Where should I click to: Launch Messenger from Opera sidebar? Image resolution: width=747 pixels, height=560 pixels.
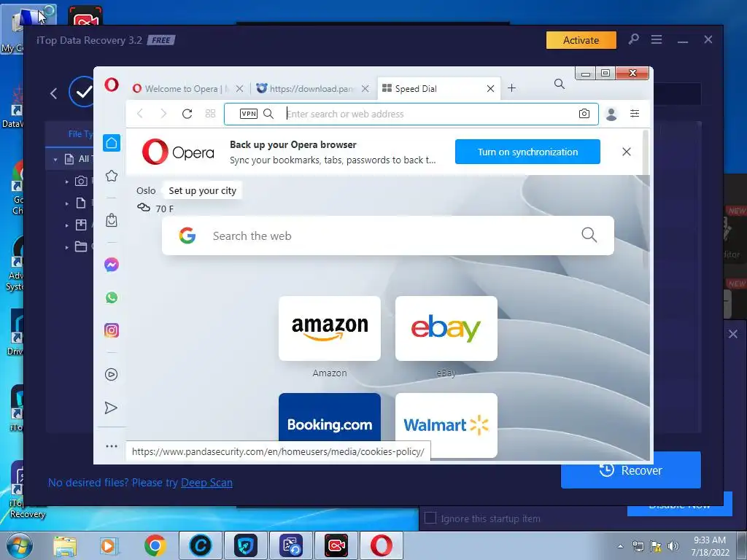[112, 265]
